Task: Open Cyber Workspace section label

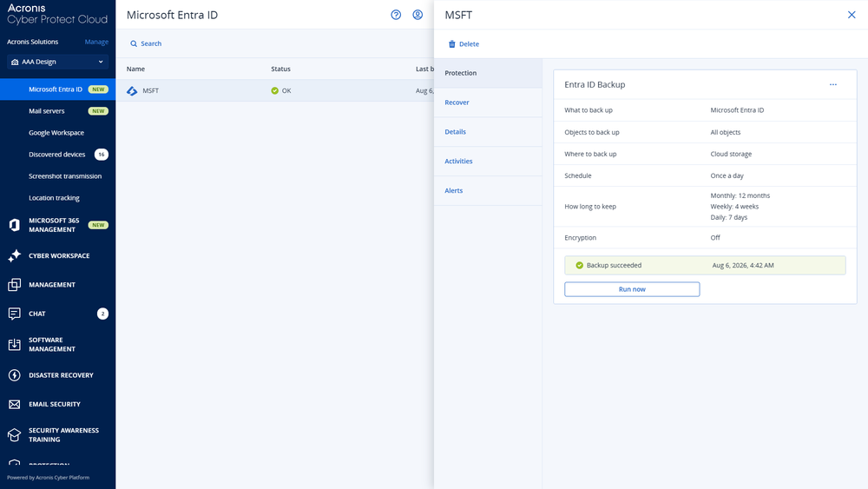Action: pos(59,256)
